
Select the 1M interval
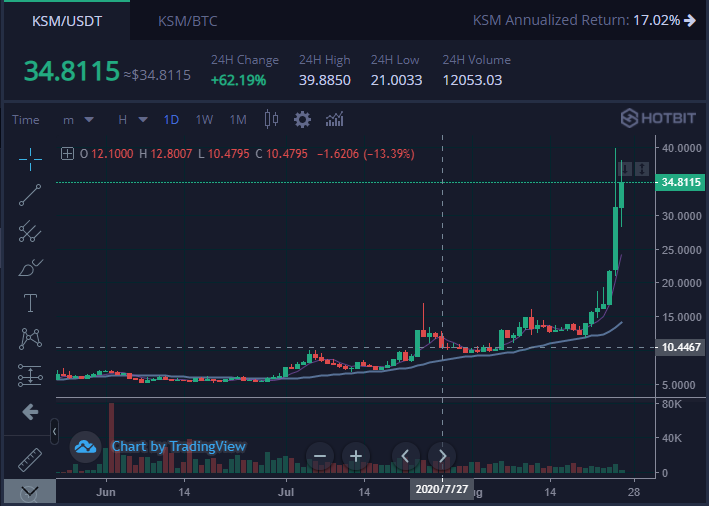[x=238, y=120]
